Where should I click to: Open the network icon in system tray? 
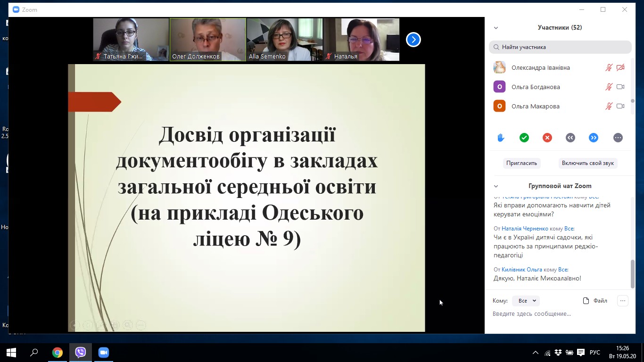tap(547, 353)
